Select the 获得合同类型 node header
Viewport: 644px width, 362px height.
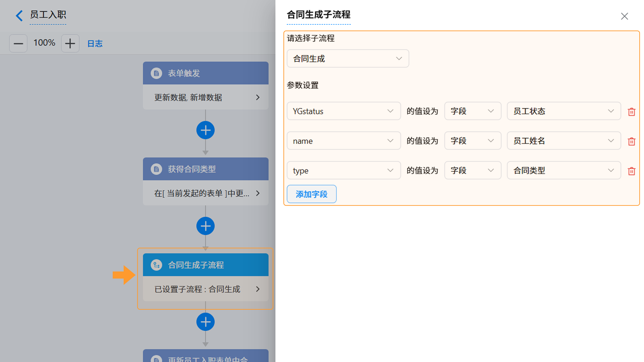[x=205, y=169]
